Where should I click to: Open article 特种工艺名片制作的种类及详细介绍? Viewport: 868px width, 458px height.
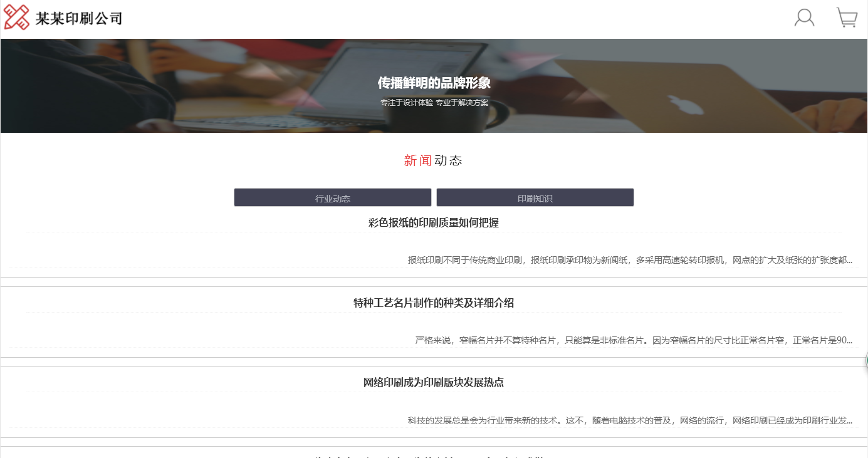[x=433, y=303]
